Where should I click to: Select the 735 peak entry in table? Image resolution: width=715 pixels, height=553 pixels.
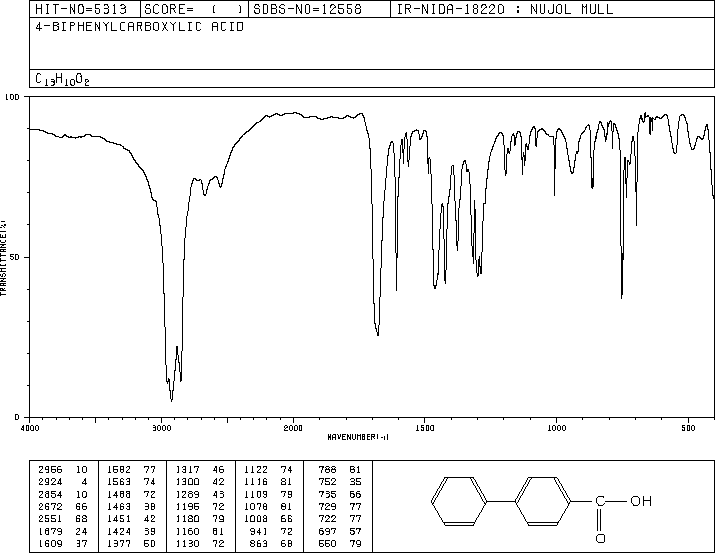coord(340,494)
